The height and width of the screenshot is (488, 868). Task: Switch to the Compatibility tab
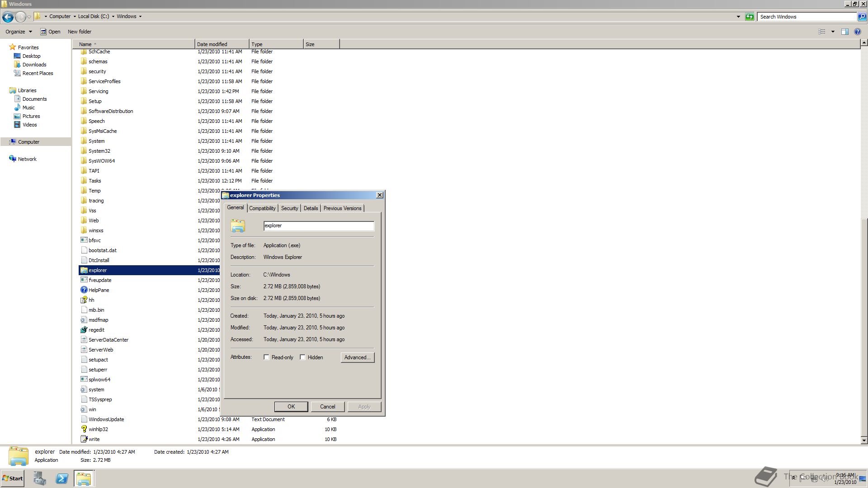pos(262,208)
